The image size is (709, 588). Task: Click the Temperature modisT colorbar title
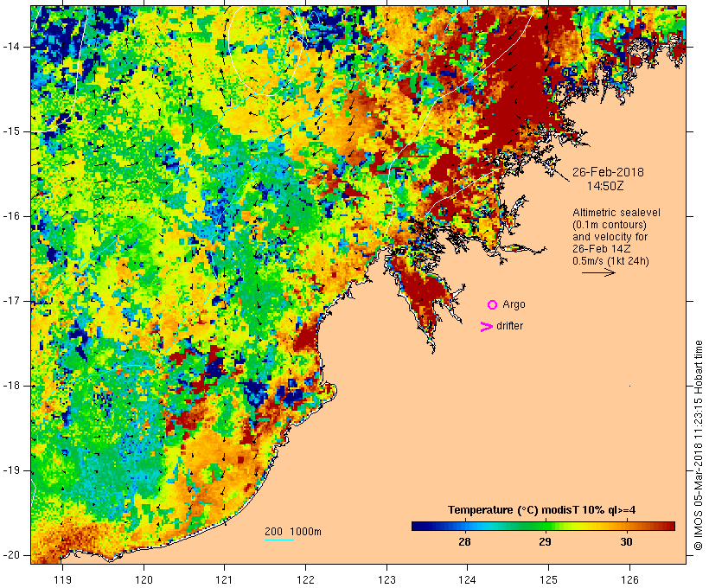[542, 510]
